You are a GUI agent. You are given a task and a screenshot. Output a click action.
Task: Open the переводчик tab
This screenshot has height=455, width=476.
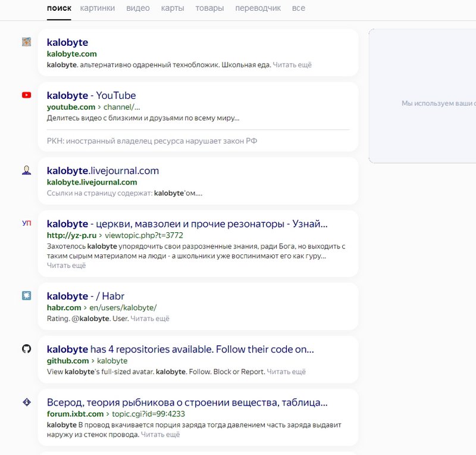tap(258, 8)
